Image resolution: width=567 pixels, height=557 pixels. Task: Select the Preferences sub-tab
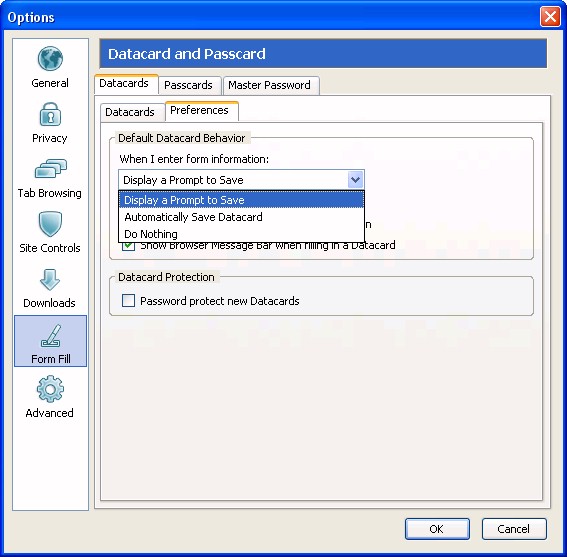(199, 110)
